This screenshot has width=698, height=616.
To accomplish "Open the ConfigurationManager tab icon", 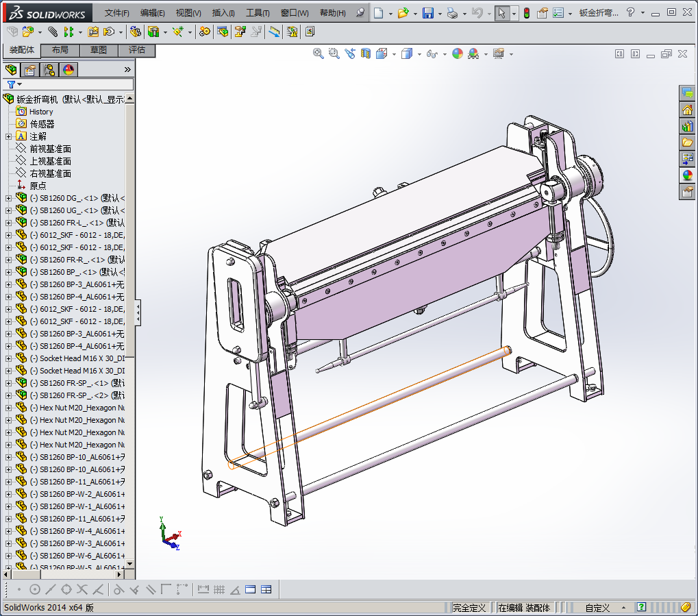I will click(49, 69).
